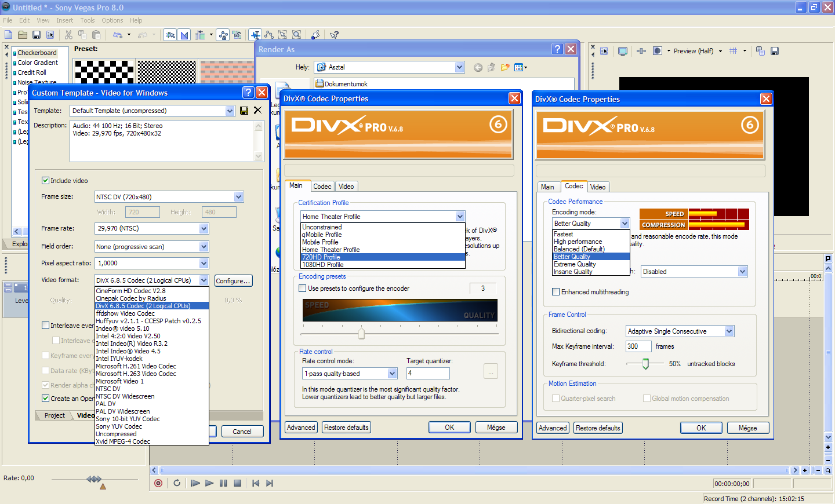This screenshot has width=835, height=504.
Task: Open the Field order dropdown
Action: (x=204, y=247)
